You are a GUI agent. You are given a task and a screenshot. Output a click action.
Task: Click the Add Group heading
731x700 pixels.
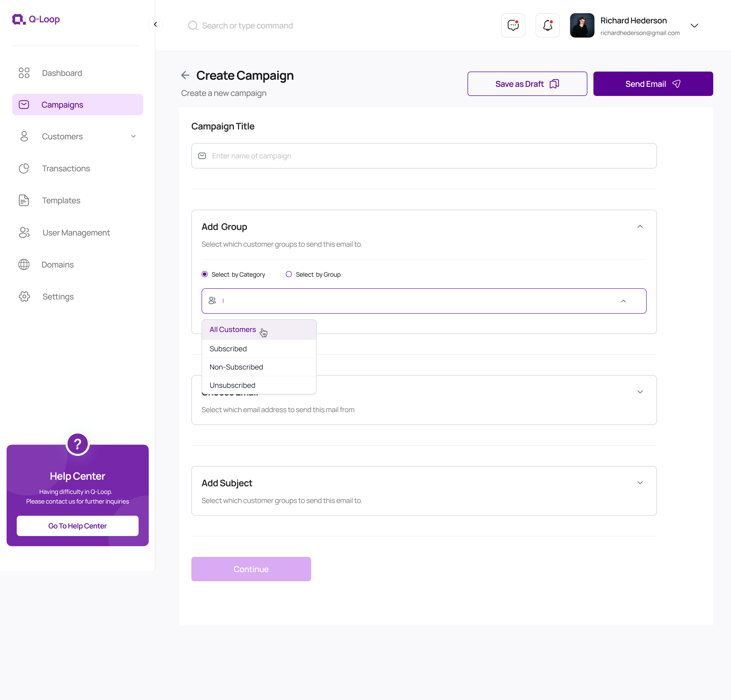click(x=224, y=227)
